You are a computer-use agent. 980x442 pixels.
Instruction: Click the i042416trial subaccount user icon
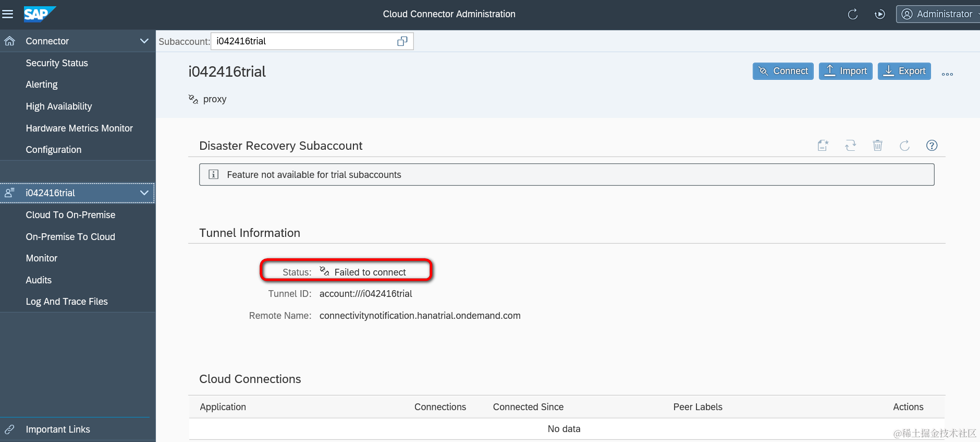click(x=9, y=193)
